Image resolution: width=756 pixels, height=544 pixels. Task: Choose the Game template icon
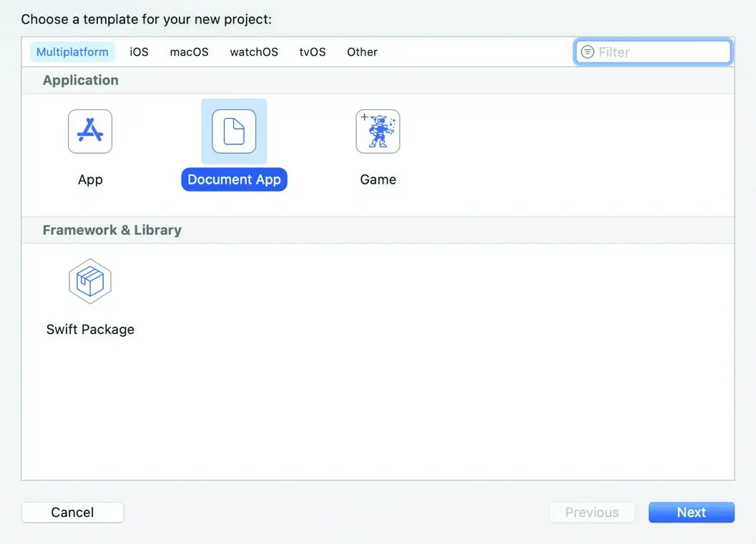pyautogui.click(x=378, y=131)
